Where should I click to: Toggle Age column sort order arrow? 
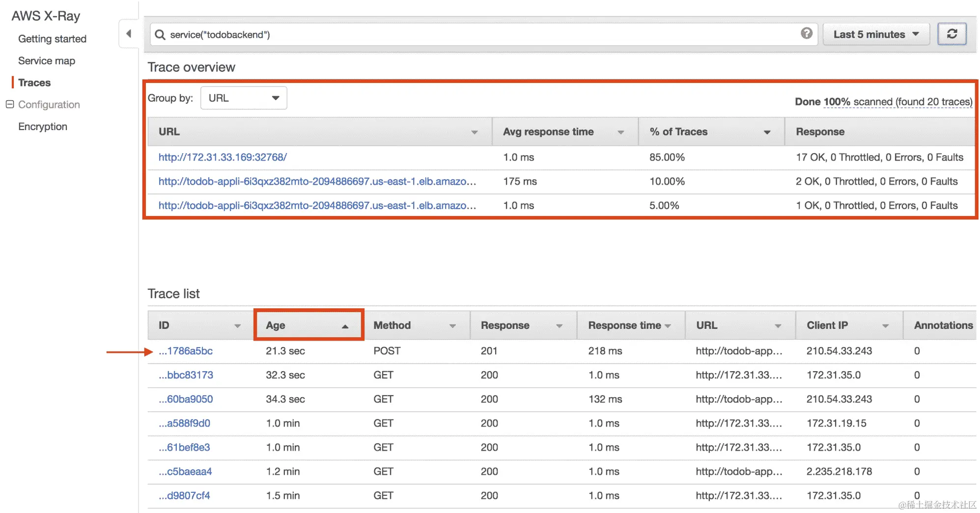tap(345, 326)
